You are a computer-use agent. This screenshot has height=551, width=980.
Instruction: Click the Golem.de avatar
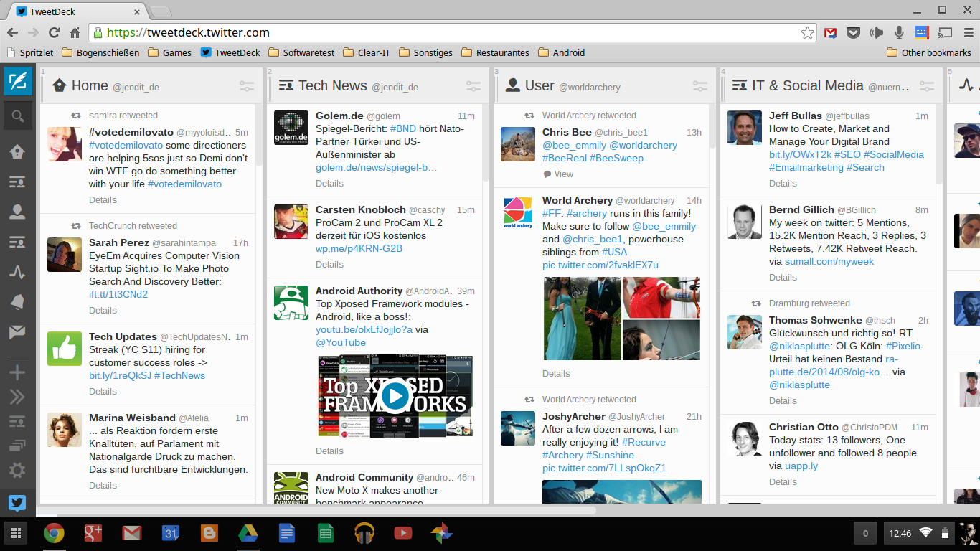[291, 128]
